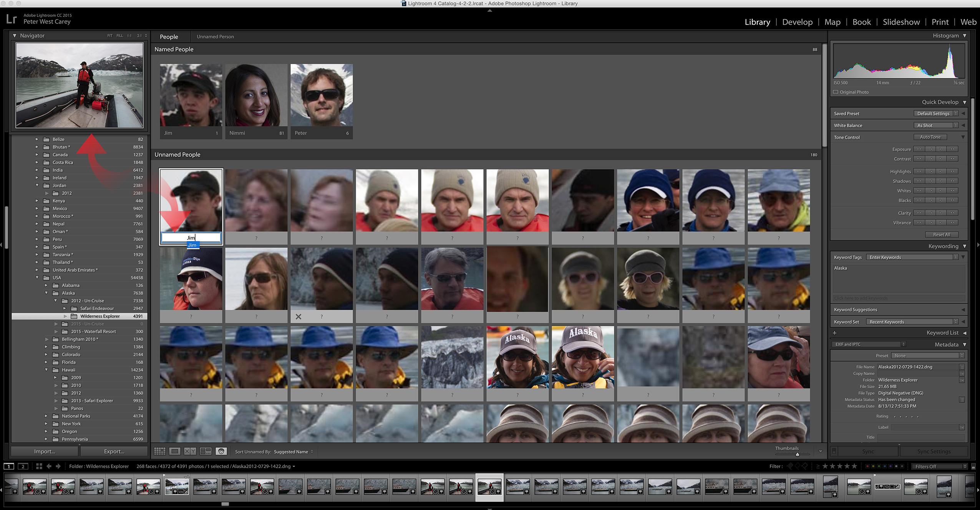The height and width of the screenshot is (510, 980).
Task: Toggle the red color label filter
Action: tap(867, 467)
